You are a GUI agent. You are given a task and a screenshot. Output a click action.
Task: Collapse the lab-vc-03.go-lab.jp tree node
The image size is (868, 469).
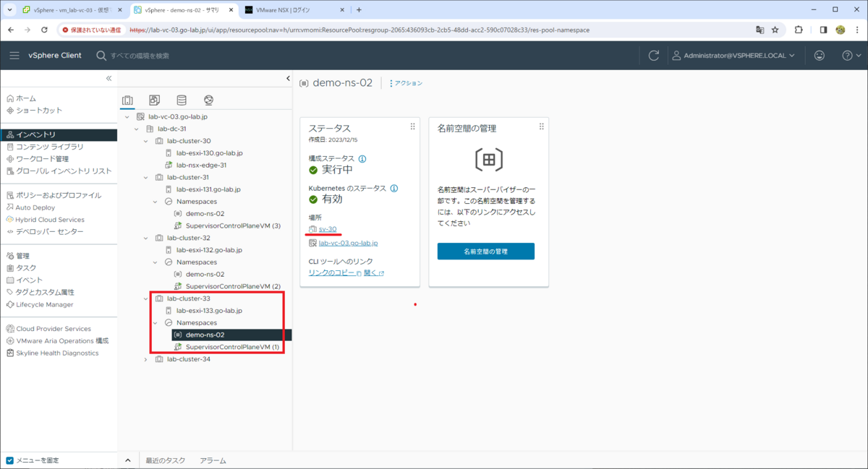tap(127, 117)
